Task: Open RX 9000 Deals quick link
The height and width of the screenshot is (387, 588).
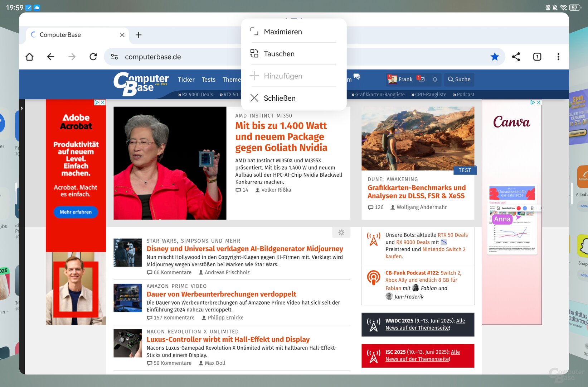Action: tap(195, 95)
